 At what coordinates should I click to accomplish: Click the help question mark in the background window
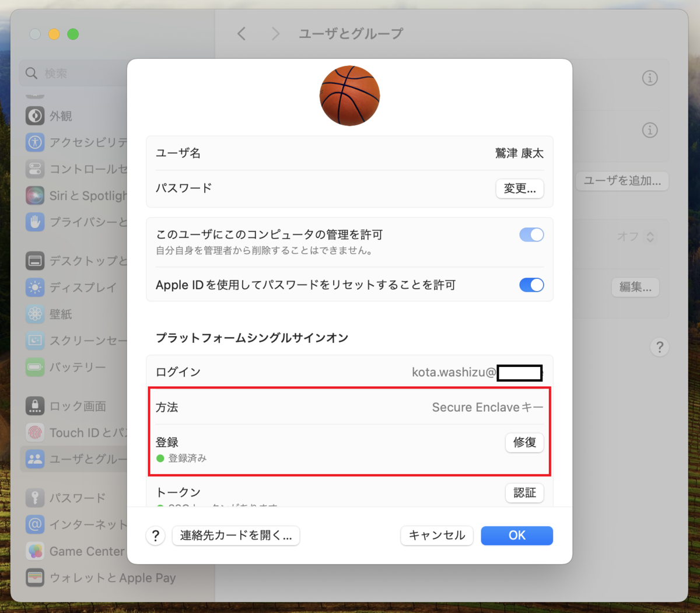tap(660, 348)
